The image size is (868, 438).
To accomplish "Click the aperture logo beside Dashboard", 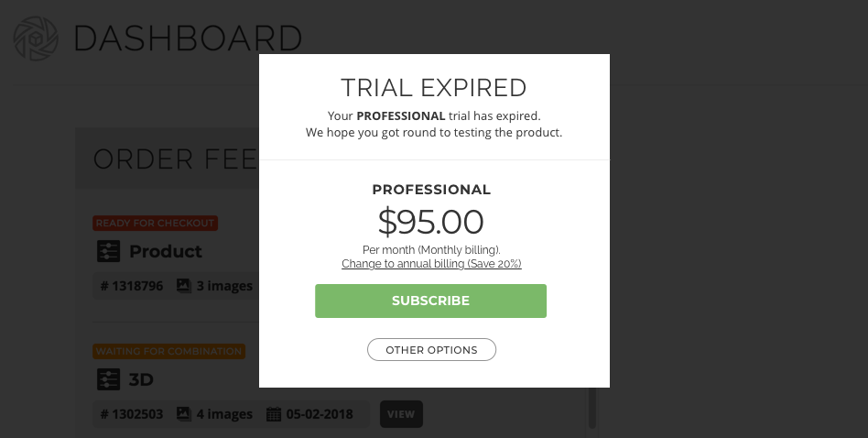I will pos(36,38).
